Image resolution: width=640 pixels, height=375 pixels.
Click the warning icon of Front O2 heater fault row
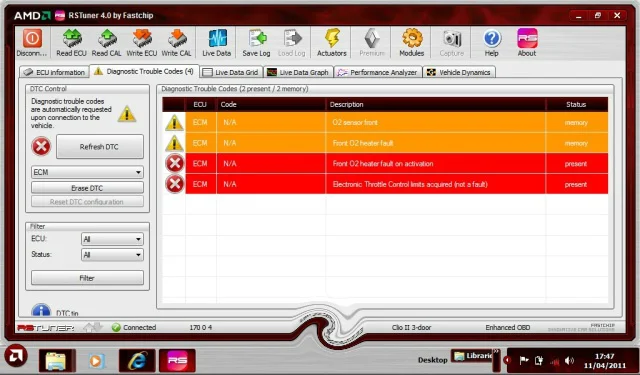(174, 143)
